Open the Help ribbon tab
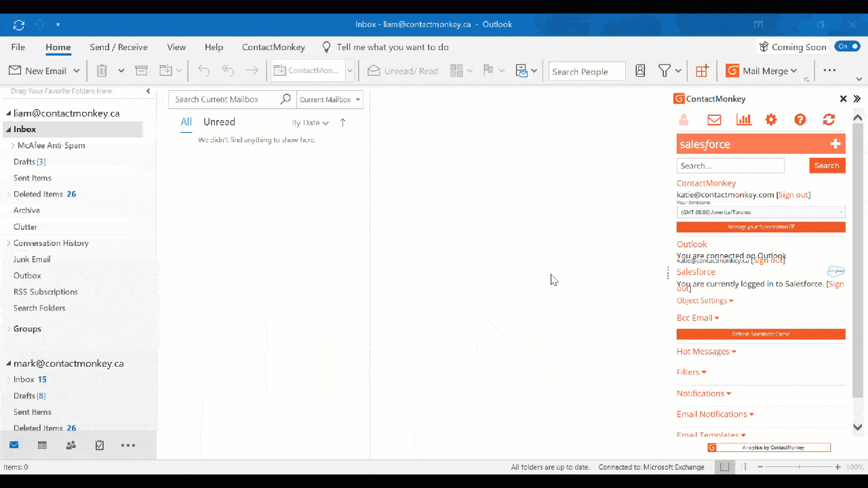 (214, 47)
